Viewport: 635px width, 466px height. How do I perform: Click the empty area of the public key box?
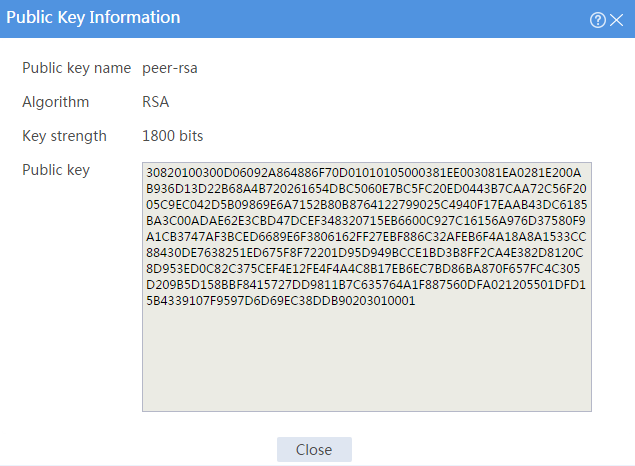pos(367,358)
